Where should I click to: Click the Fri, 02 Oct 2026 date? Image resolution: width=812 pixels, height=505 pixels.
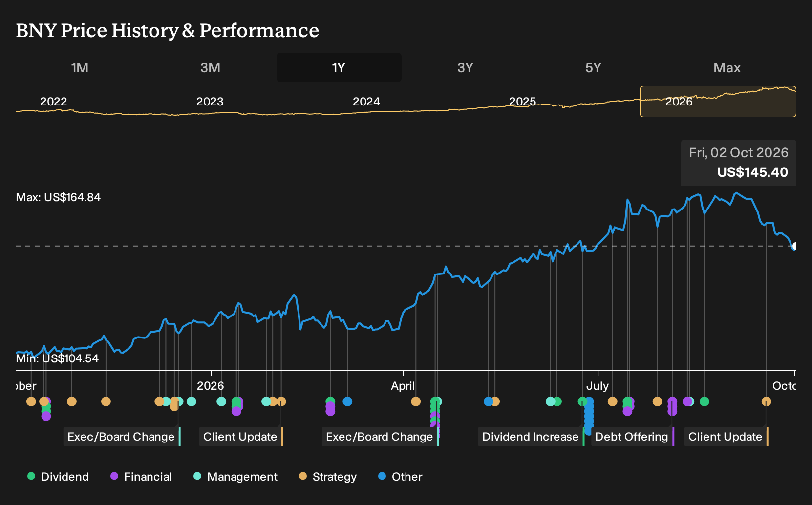pos(739,153)
